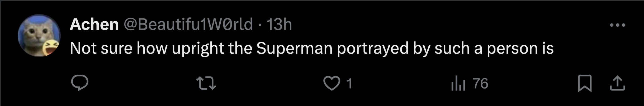Open the reply speech bubble icon
The image size is (644, 106).
(79, 83)
